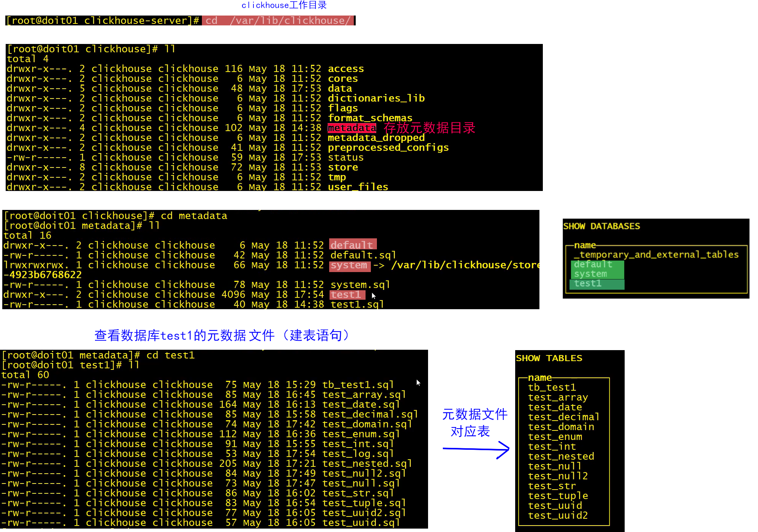The width and height of the screenshot is (758, 532).
Task: Click the '/var/lib/clickhouse/store' link target
Action: 465,265
